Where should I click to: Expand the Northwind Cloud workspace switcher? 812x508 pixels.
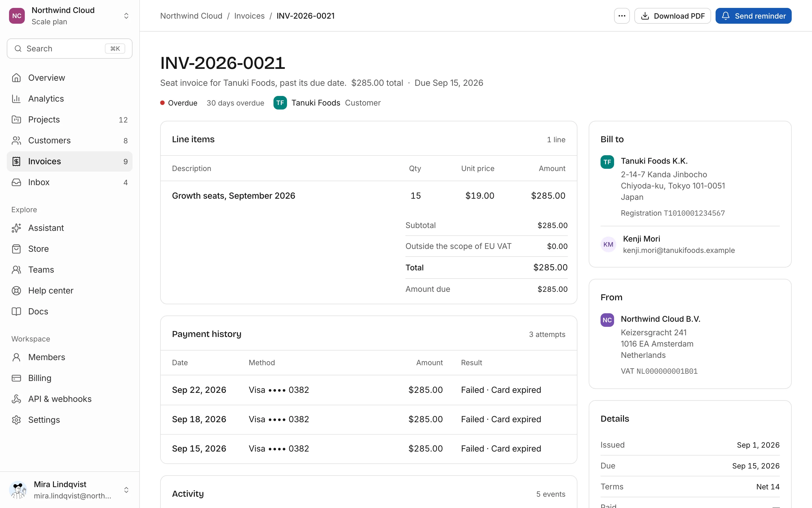pyautogui.click(x=126, y=16)
